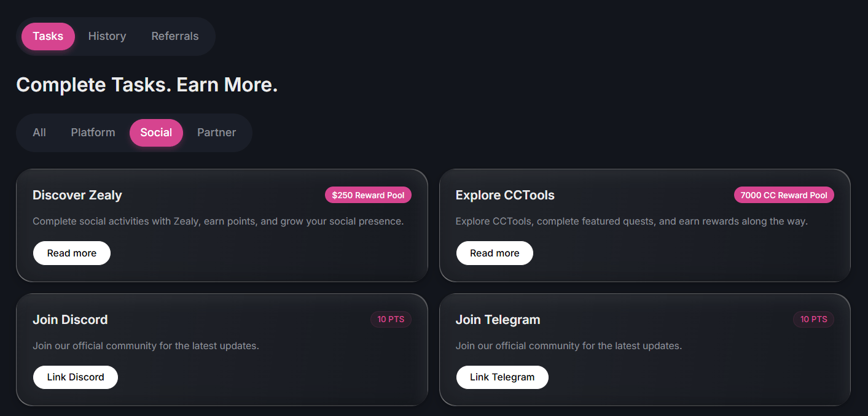Screen dimensions: 868x416
Task: Select the Join Telegram card heading
Action: [498, 320]
